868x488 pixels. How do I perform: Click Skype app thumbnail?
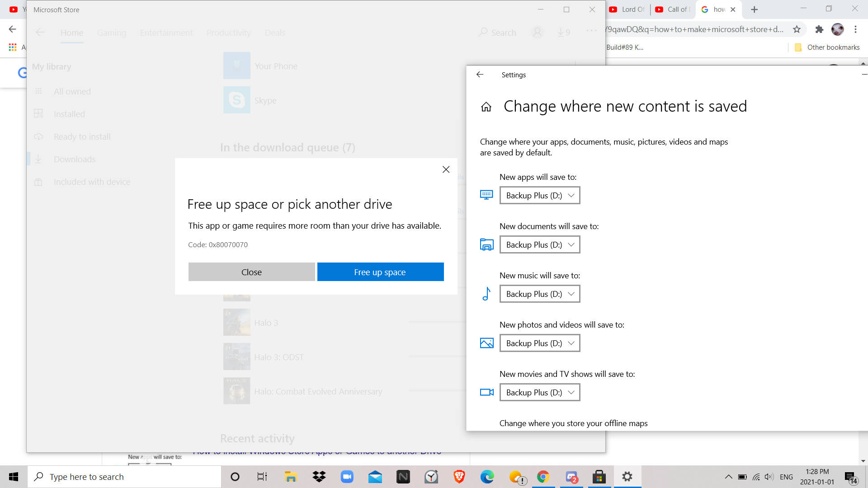(x=236, y=100)
